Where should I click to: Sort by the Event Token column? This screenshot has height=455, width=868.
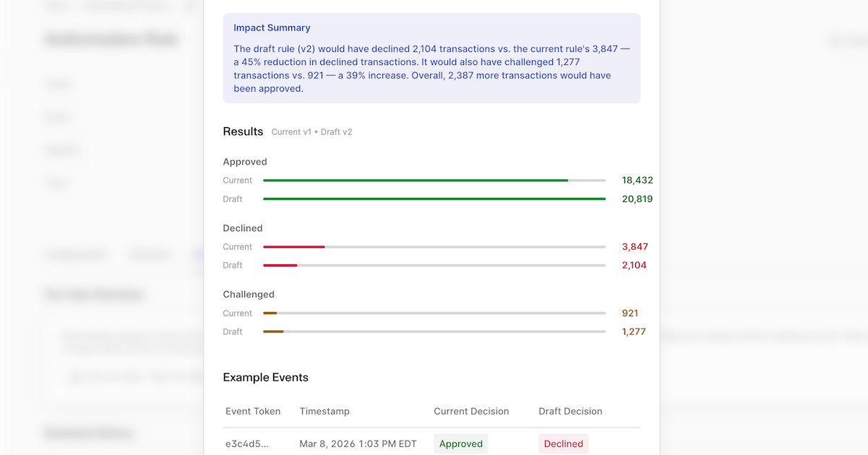(x=253, y=411)
